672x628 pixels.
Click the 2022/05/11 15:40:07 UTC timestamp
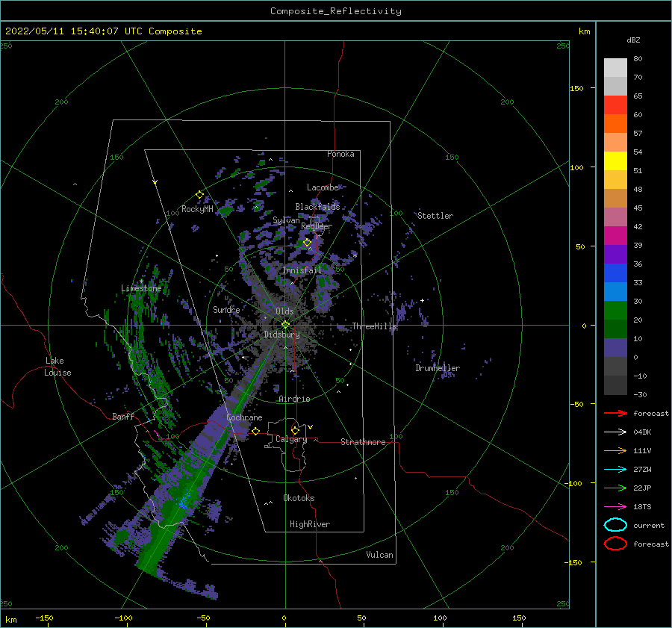[103, 31]
